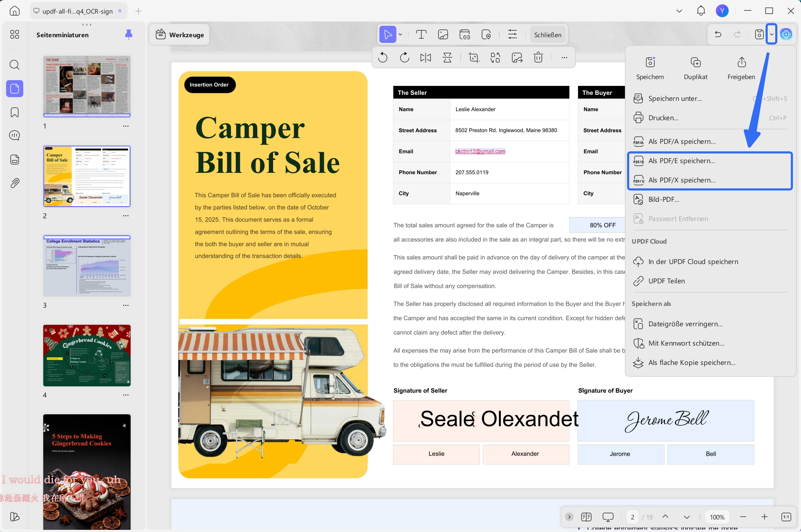Image resolution: width=801 pixels, height=532 pixels.
Task: Open search in the left sidebar
Action: (14, 65)
